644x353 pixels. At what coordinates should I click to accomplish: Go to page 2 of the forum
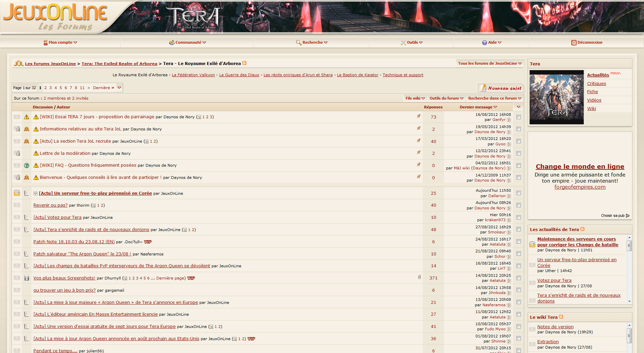click(x=45, y=88)
